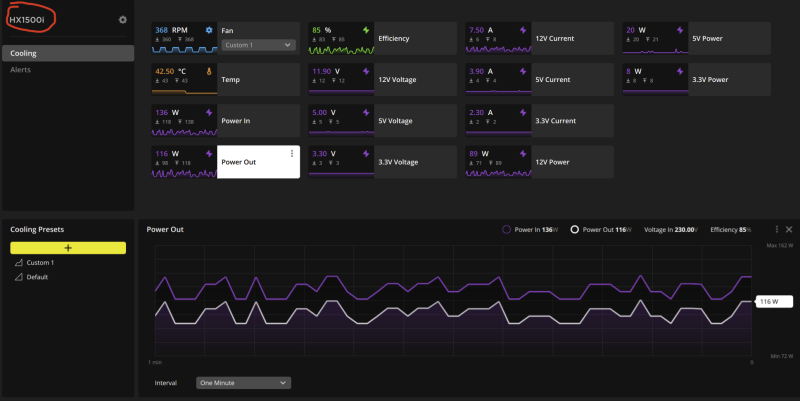
Task: Click lightning icon on 3.3V Current card
Action: tap(523, 112)
